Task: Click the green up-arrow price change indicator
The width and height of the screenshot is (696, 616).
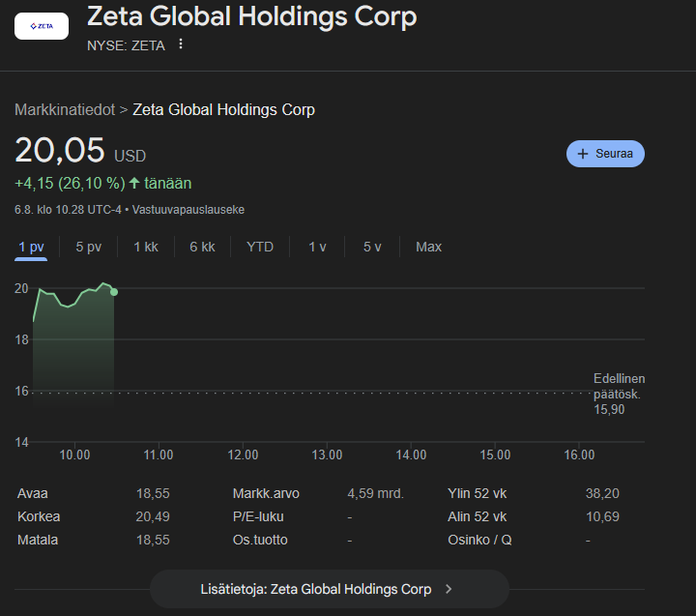Action: click(x=134, y=183)
